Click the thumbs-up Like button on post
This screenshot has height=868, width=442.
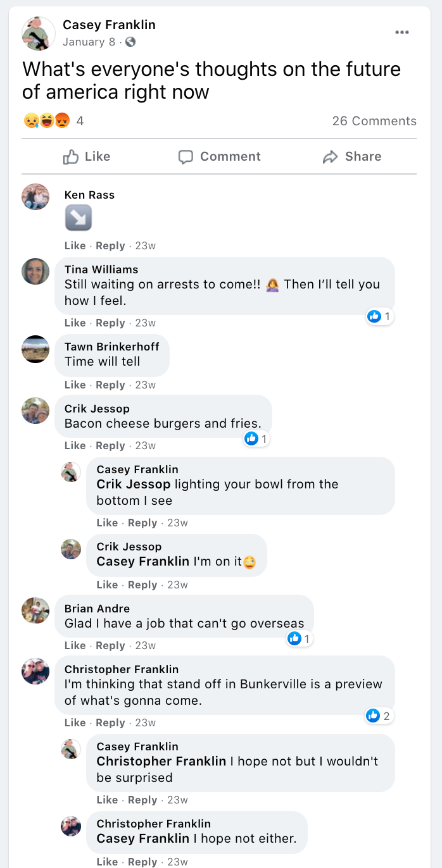(x=87, y=157)
